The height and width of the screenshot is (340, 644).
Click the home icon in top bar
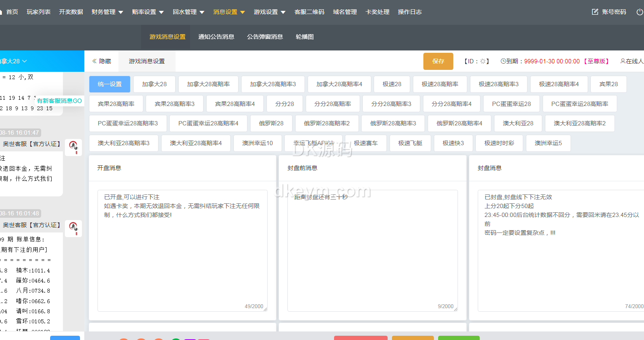1,12
